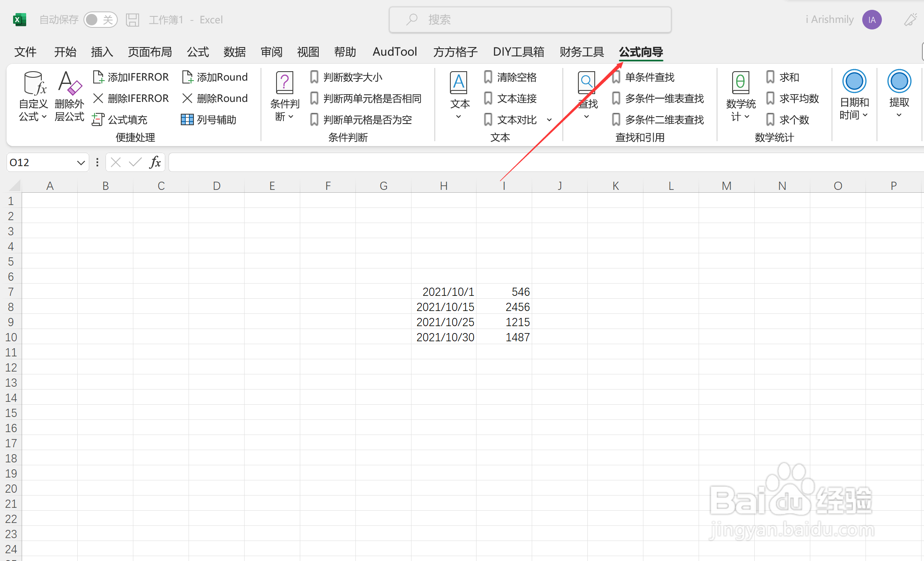This screenshot has height=561, width=924.
Task: Switch to the DIY工具箱 tab
Action: click(519, 52)
